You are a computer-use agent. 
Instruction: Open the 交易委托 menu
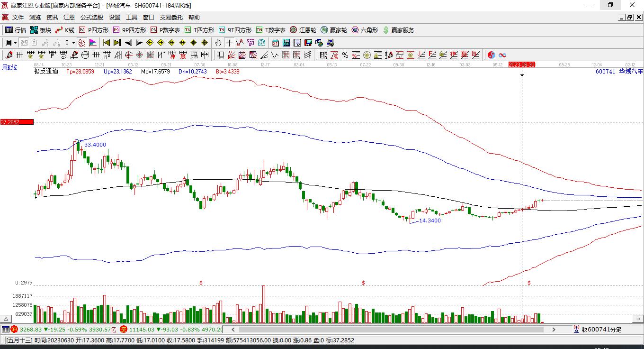171,18
